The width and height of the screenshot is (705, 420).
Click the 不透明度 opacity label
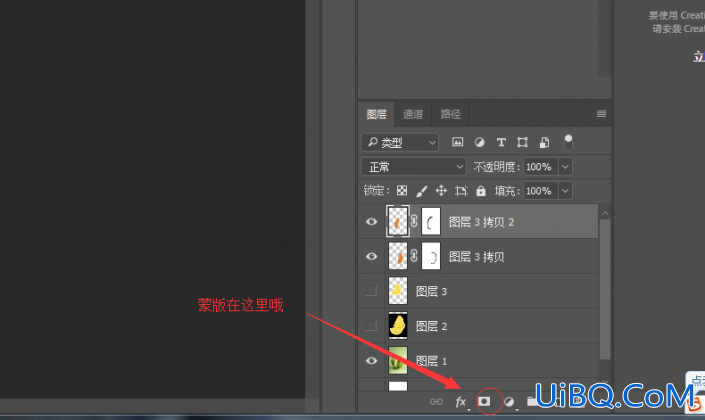click(496, 167)
